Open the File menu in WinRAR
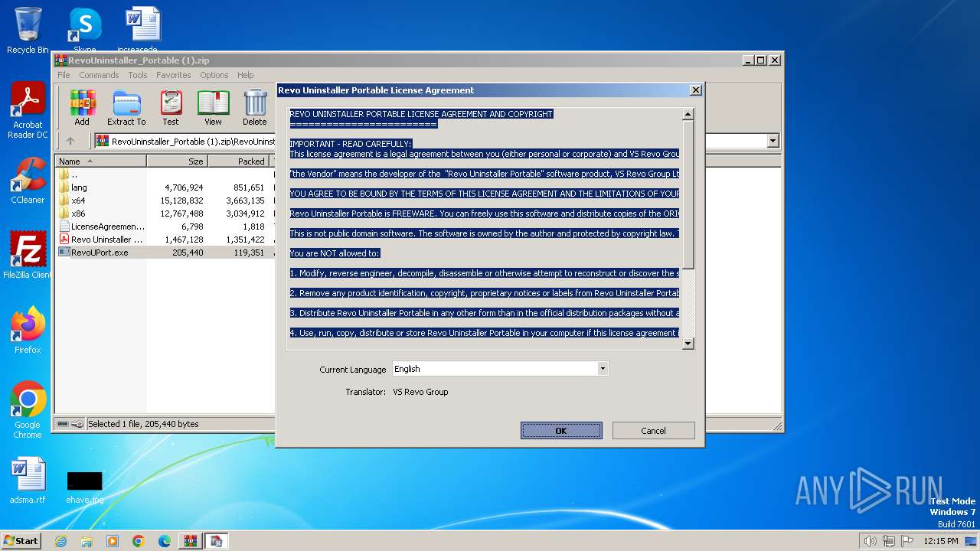Viewport: 980px width, 551px height. coord(64,75)
